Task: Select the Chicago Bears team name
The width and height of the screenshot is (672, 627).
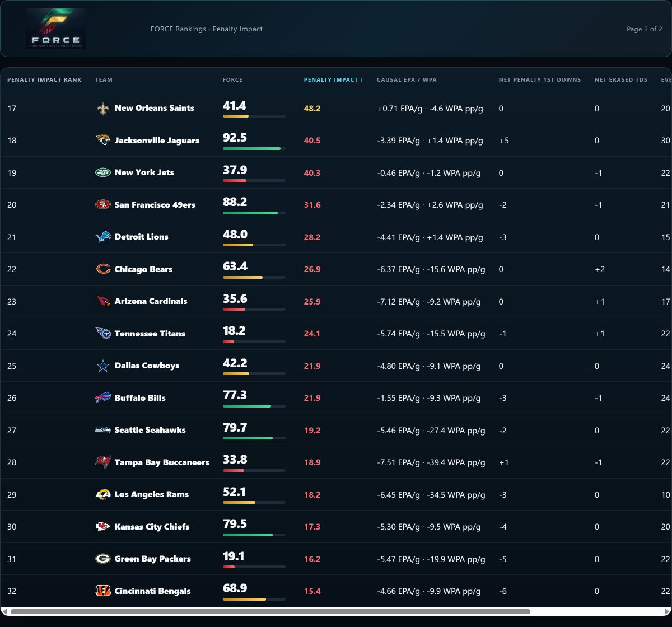Action: (x=143, y=269)
